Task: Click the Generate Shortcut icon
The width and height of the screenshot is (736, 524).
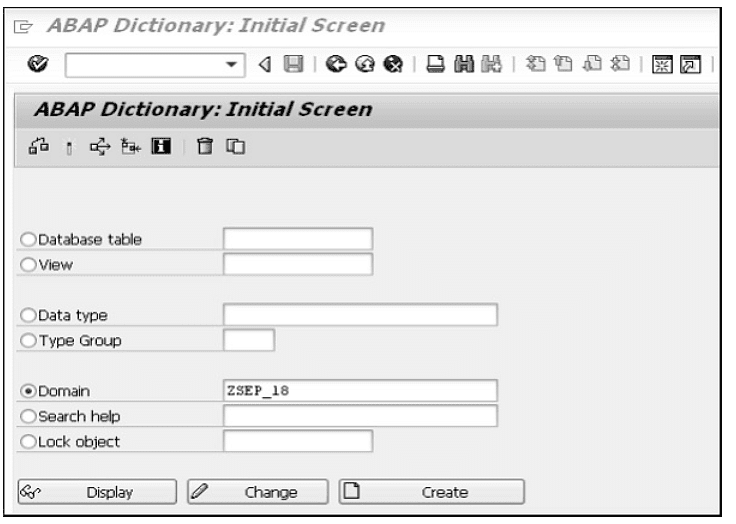Action: 690,64
